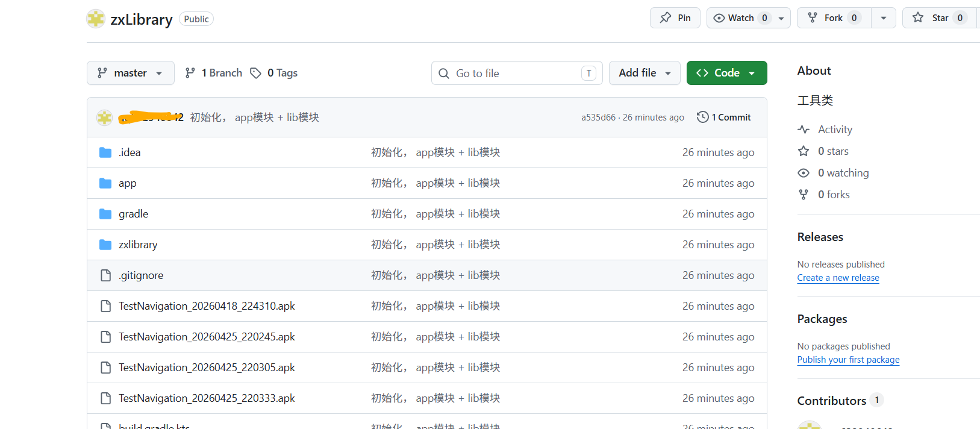Open TestNavigation_20260425_220245.apk file

pos(207,337)
